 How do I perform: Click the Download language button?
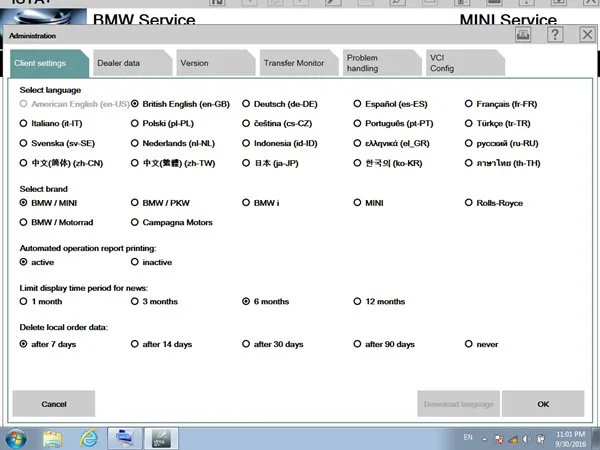tap(458, 404)
